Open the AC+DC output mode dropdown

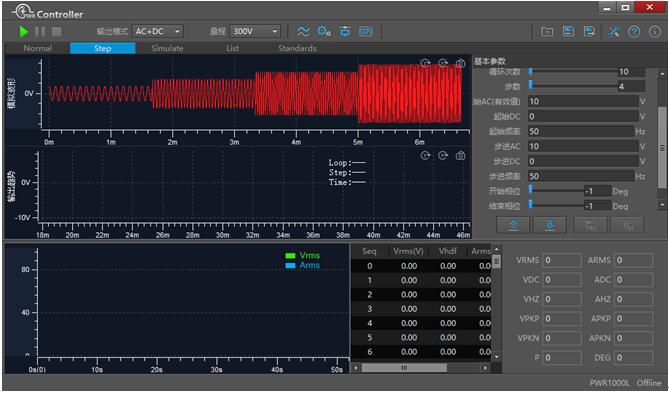pos(157,32)
